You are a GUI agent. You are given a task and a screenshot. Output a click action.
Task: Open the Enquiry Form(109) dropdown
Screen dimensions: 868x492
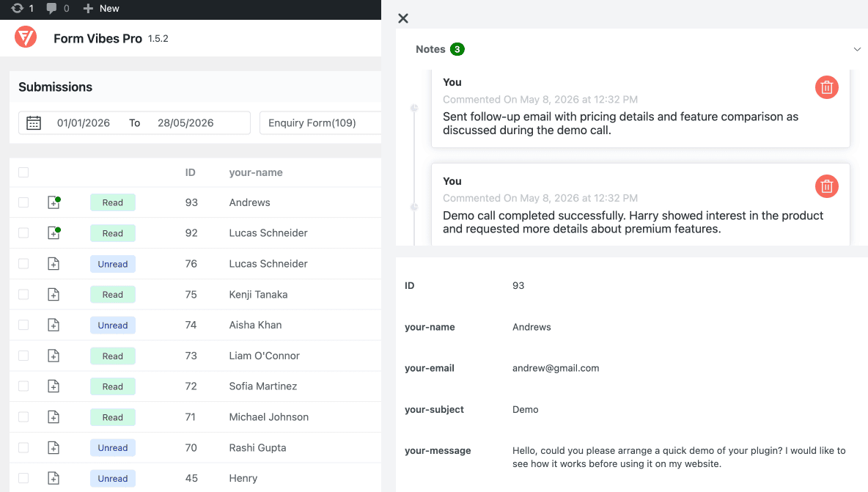pos(320,123)
